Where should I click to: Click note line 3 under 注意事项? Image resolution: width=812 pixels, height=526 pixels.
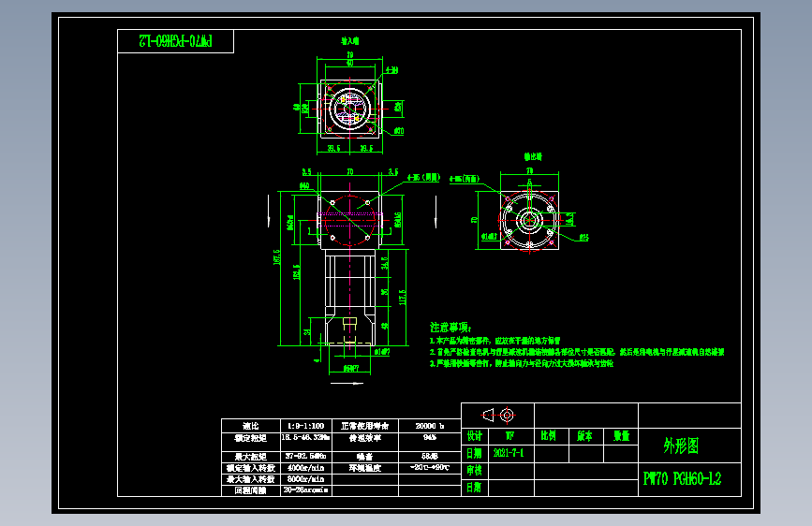click(522, 363)
